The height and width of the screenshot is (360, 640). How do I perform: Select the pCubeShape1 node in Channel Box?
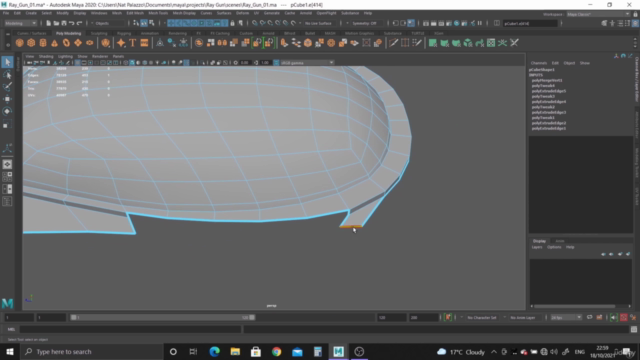click(542, 70)
